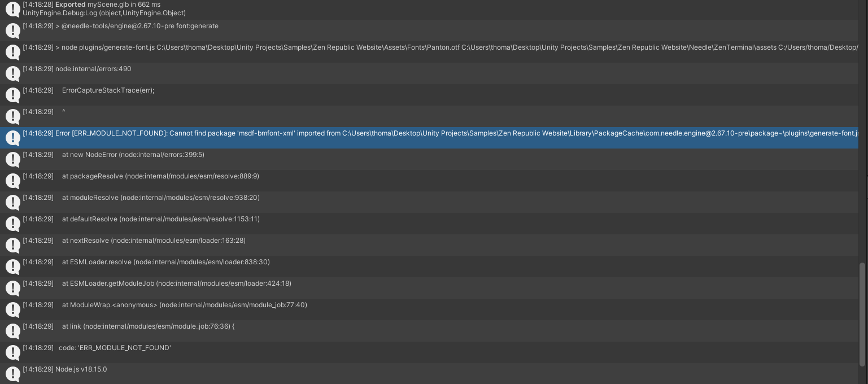
Task: Click the icon next to 'ErrorCaptureStackTrace(err);' entry
Action: click(12, 95)
